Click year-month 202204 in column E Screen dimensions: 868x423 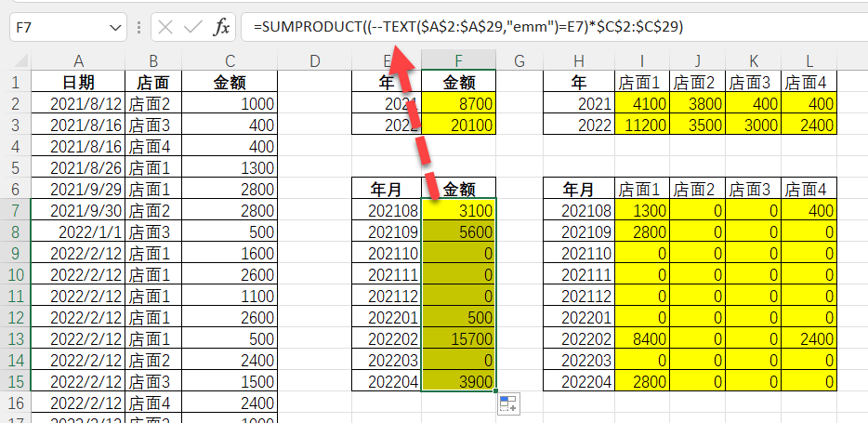click(387, 381)
